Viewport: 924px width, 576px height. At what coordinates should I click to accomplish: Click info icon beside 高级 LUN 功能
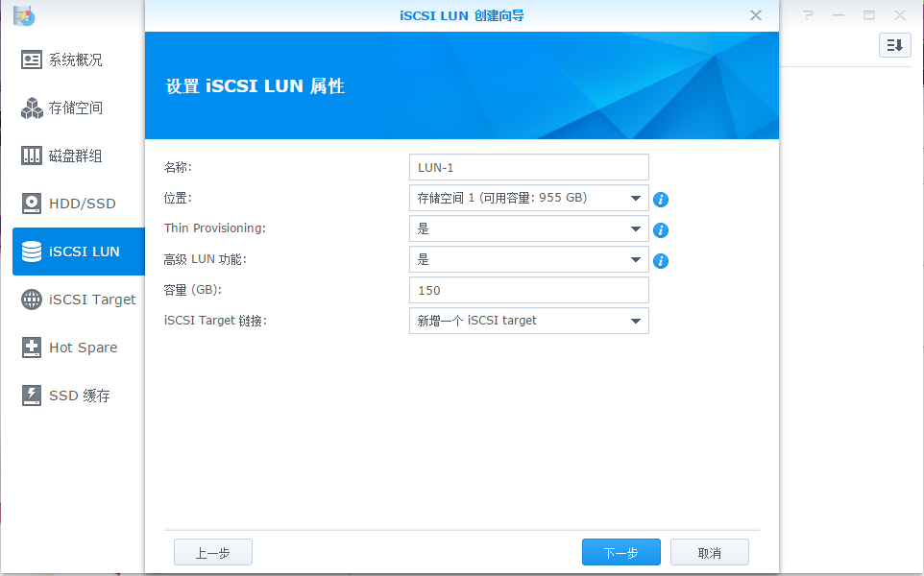pos(661,261)
